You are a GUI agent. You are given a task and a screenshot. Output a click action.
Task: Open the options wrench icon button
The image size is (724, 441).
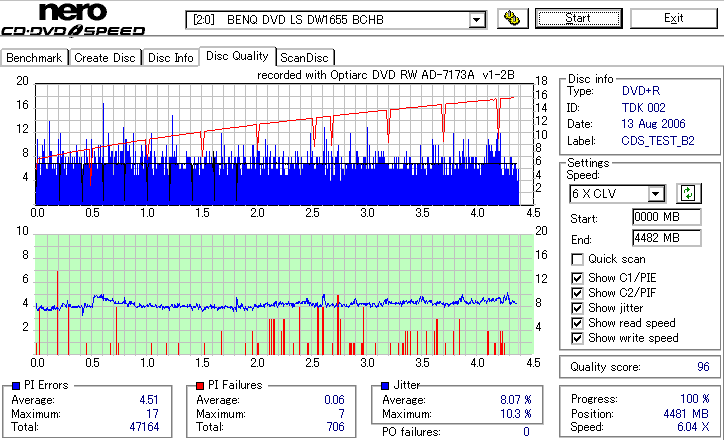pos(513,18)
